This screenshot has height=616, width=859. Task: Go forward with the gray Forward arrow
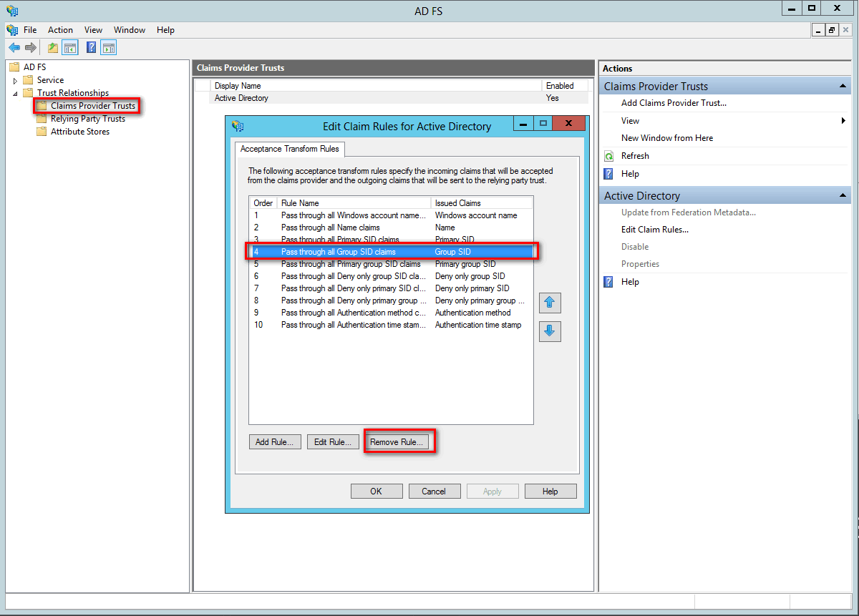[x=31, y=48]
